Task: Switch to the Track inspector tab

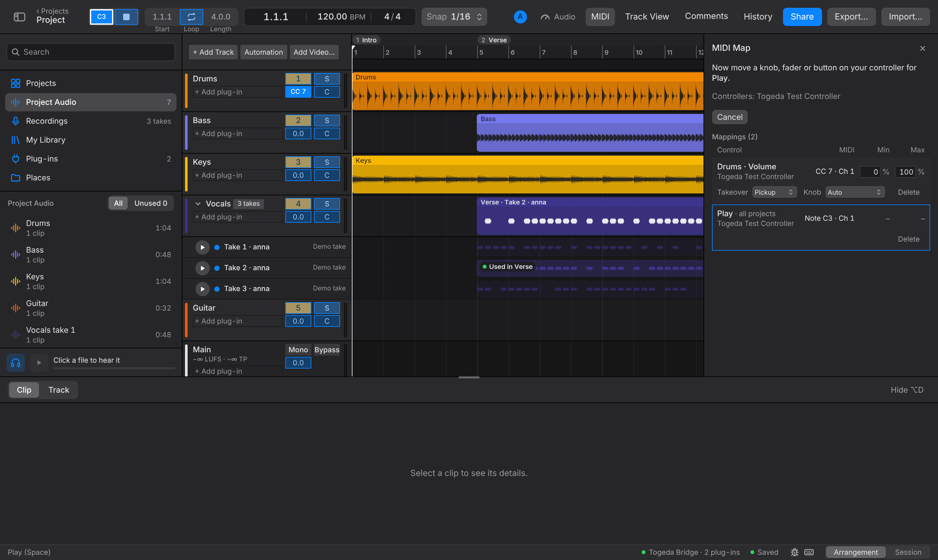Action: pos(59,390)
